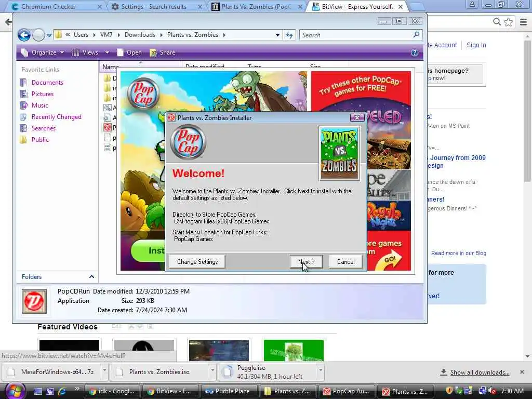Click the Explorer Search field
This screenshot has width=532, height=399.
(x=356, y=35)
